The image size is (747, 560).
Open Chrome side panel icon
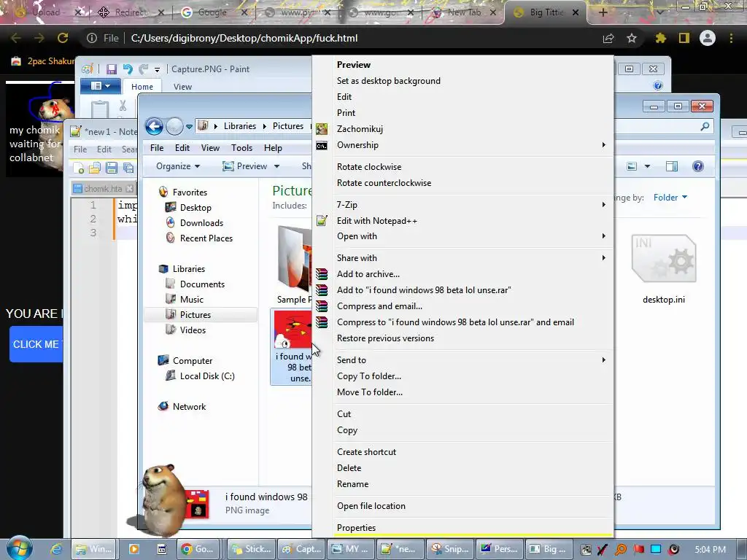684,38
